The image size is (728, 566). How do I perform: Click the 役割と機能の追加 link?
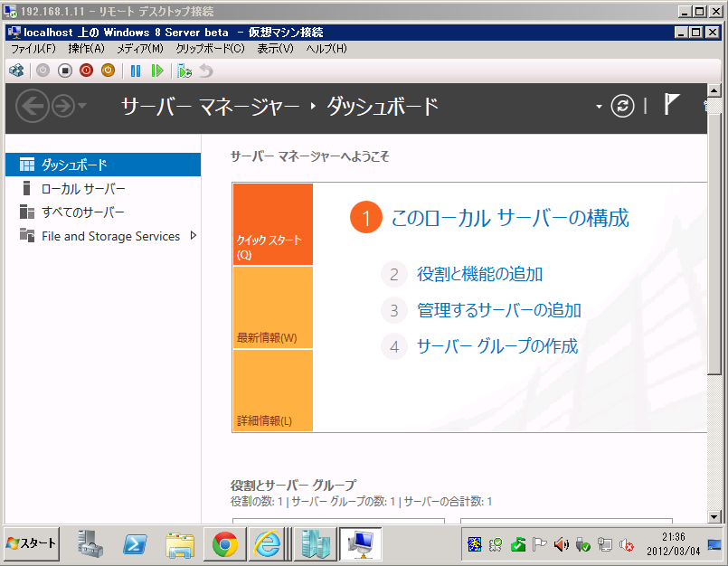479,274
